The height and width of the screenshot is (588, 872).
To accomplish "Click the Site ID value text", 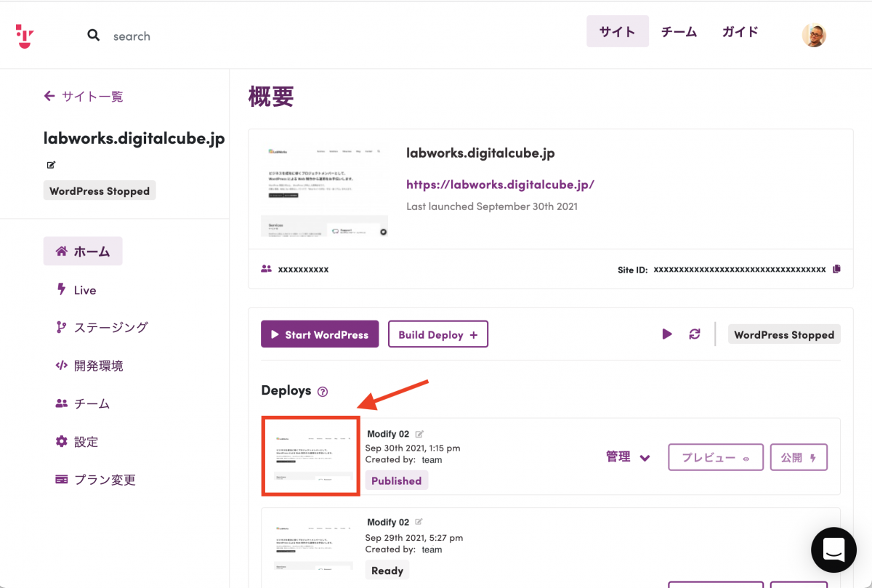I will pos(740,269).
